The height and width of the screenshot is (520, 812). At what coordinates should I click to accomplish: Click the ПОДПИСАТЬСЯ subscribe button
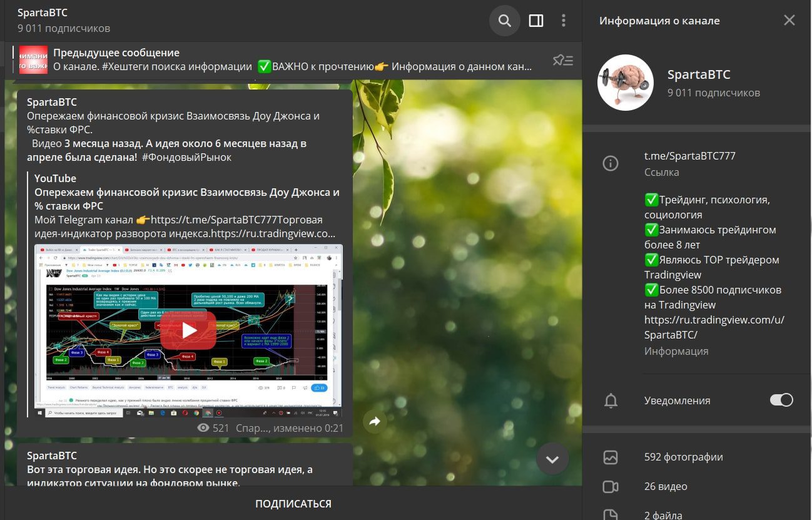[x=293, y=503]
